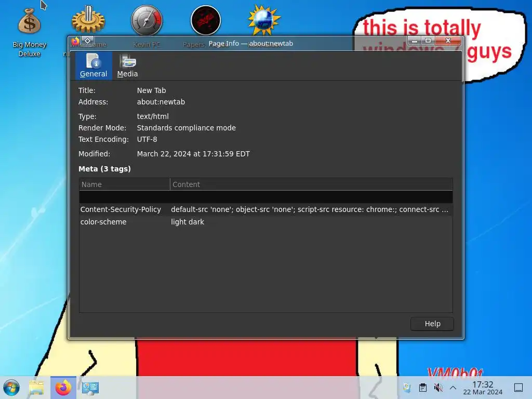Click the Help button
The height and width of the screenshot is (399, 532).
[432, 324]
